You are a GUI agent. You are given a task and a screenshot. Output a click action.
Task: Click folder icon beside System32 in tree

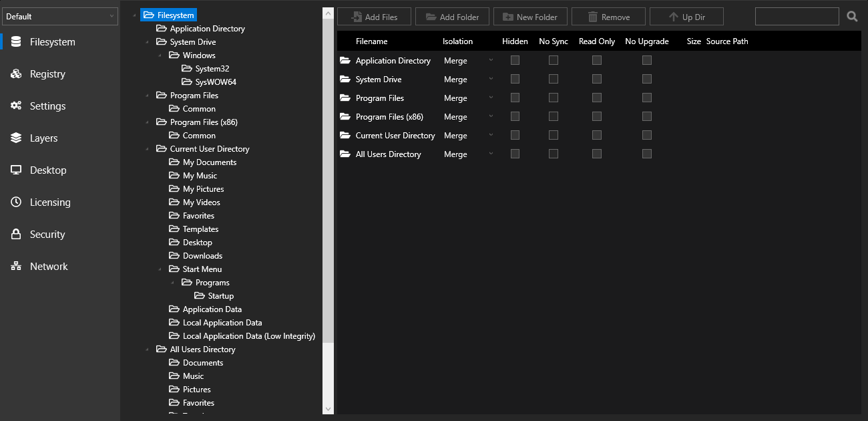[187, 68]
